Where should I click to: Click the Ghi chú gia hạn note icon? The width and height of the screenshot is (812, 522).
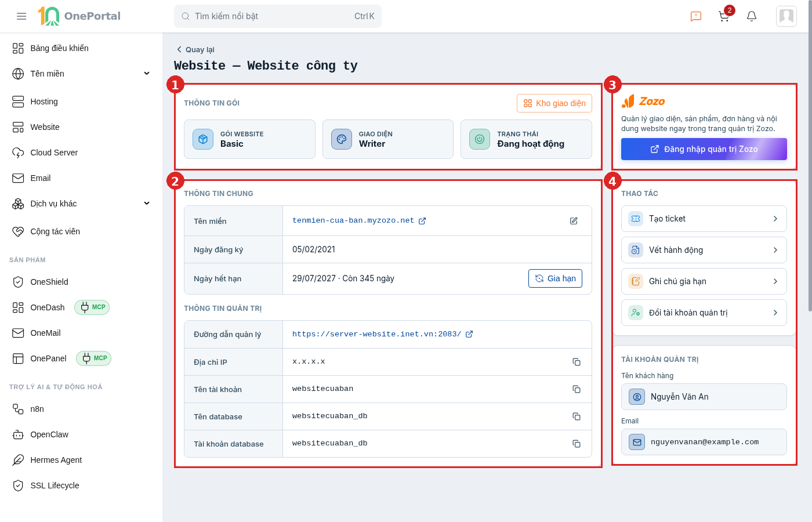click(636, 281)
